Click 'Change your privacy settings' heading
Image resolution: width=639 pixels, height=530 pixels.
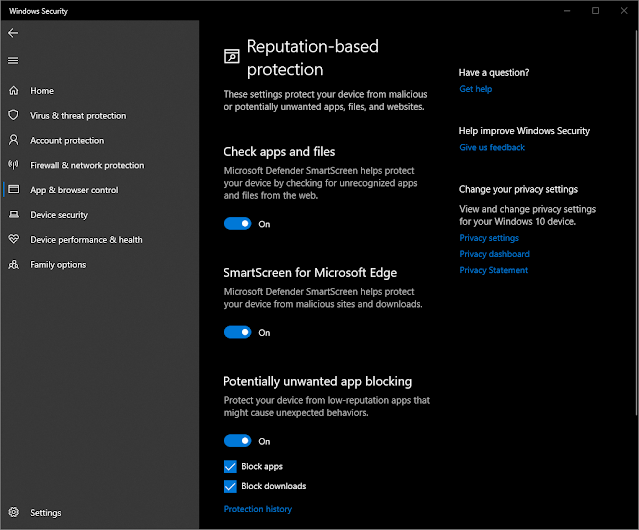tap(518, 189)
